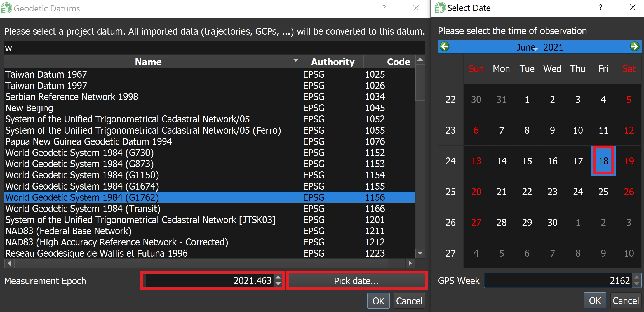Click the help question mark in Select Date
The height and width of the screenshot is (312, 644).
click(x=601, y=8)
